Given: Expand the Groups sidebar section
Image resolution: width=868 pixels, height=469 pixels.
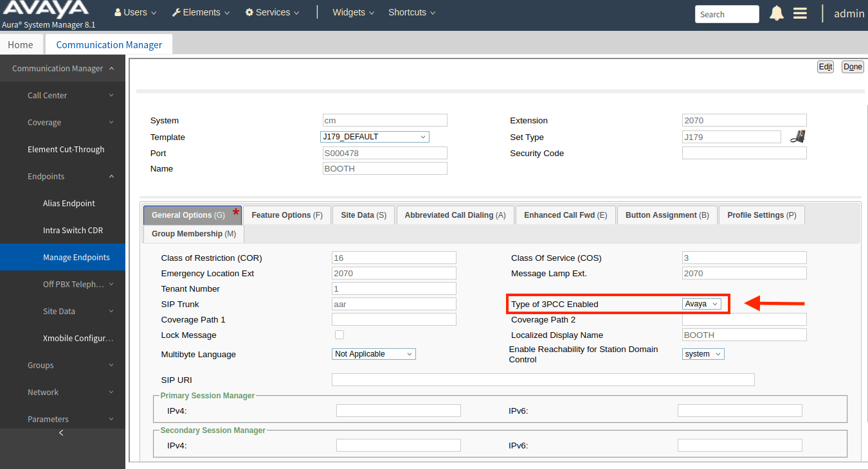Looking at the screenshot, I should coord(62,365).
